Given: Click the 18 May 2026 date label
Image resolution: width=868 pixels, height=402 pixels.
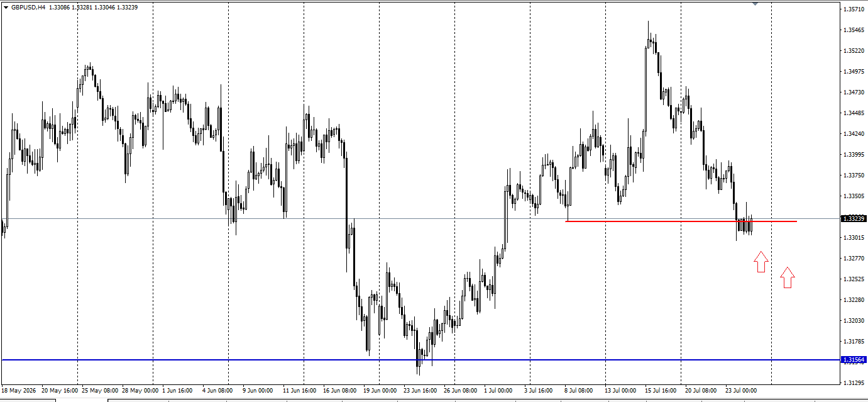Looking at the screenshot, I should click(19, 391).
